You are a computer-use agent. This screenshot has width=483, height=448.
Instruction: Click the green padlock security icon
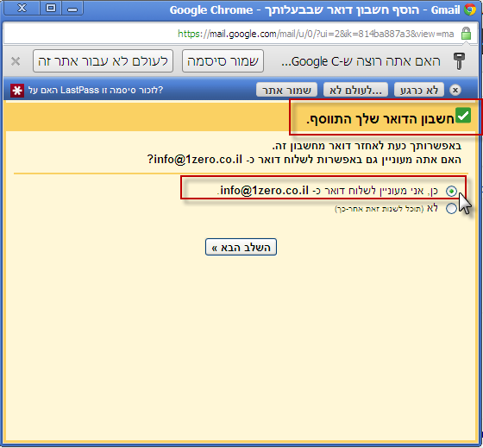[x=466, y=34]
